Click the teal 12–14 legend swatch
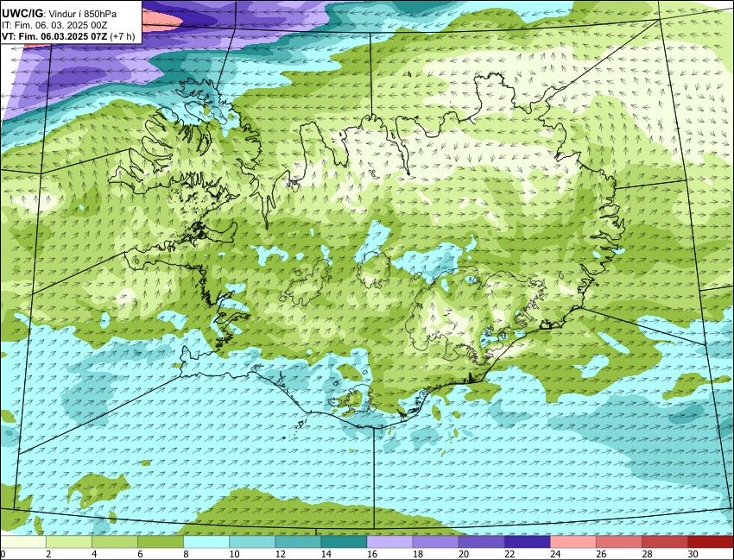Viewport: 734px width, 560px height. point(298,542)
